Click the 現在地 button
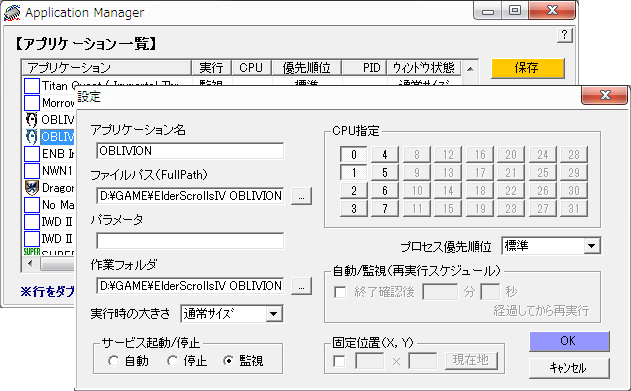 tap(471, 360)
